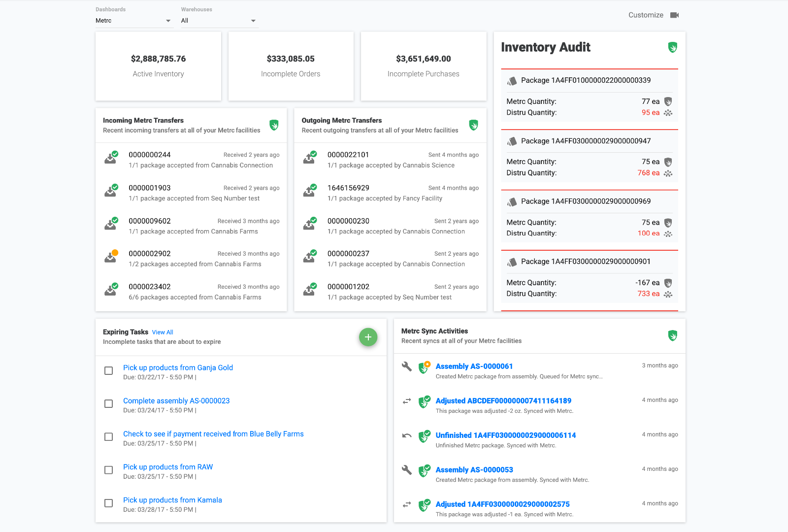Click the video camera icon beside Customize
788x532 pixels.
coord(675,15)
